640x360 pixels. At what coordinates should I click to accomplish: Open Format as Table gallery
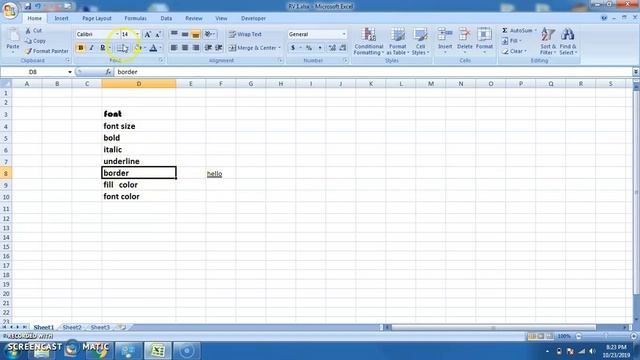(397, 41)
